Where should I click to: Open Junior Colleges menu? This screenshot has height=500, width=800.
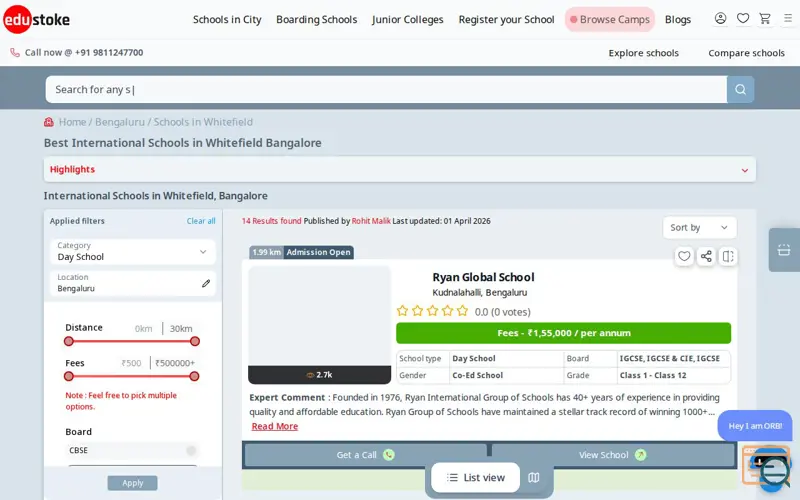[408, 19]
